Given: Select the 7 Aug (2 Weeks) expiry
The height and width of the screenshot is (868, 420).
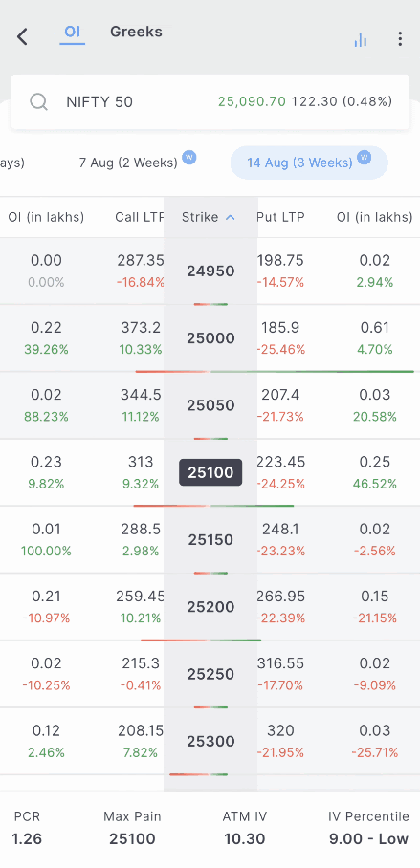Looking at the screenshot, I should (128, 163).
